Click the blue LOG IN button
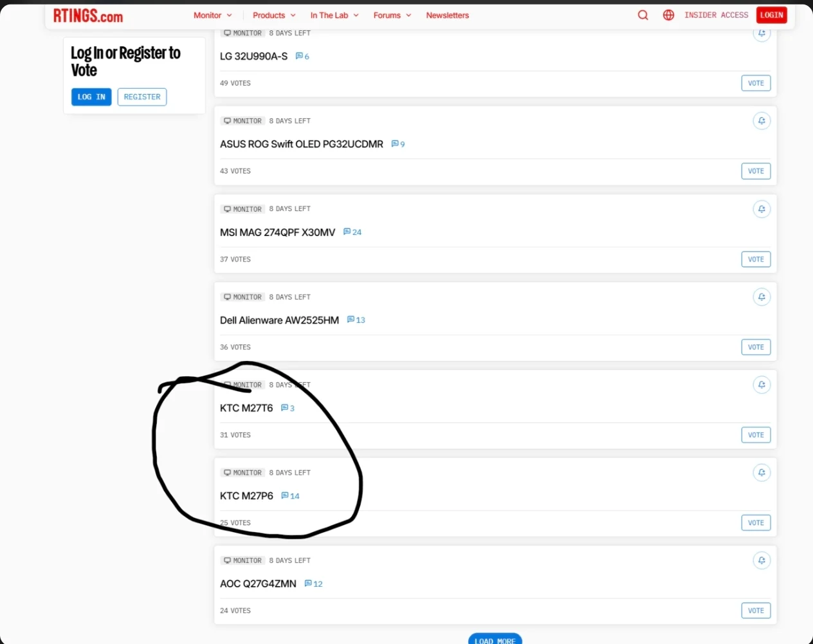This screenshot has width=813, height=644. point(91,97)
